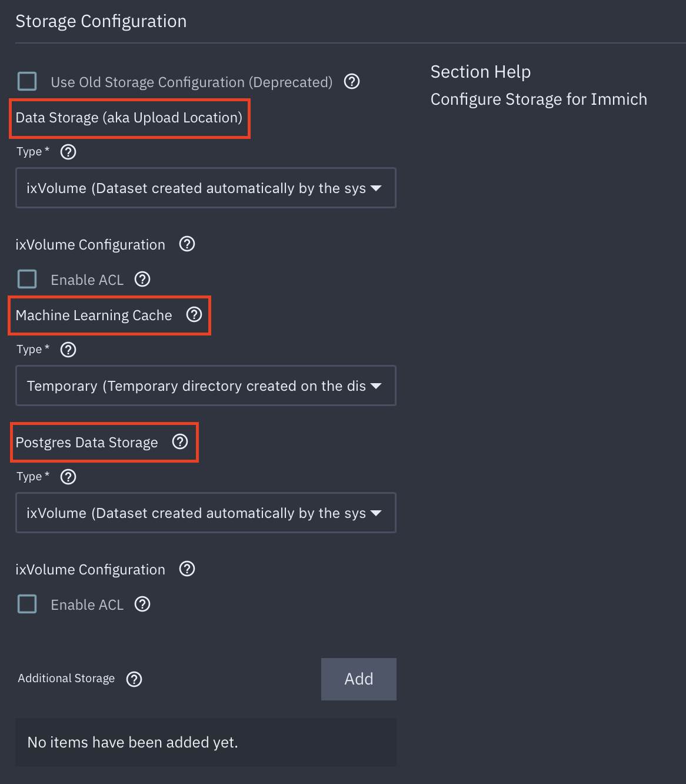Open help for Machine Learning Cache Type
686x784 pixels.
point(68,350)
